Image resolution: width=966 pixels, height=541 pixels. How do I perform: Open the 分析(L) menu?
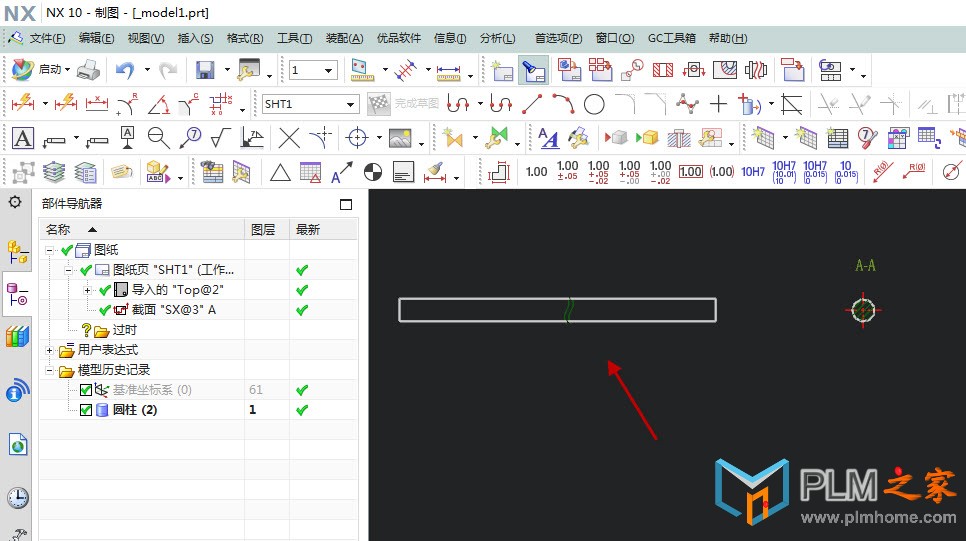point(497,38)
